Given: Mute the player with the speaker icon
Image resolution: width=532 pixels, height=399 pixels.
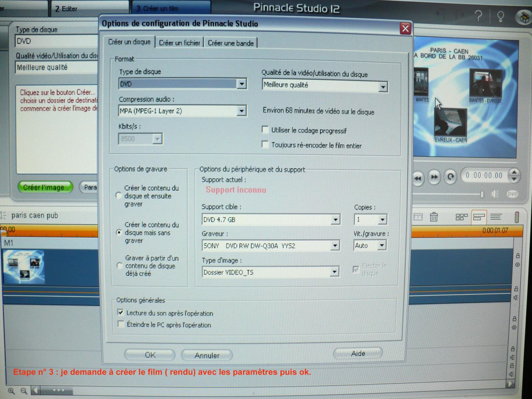Looking at the screenshot, I should pyautogui.click(x=495, y=194).
